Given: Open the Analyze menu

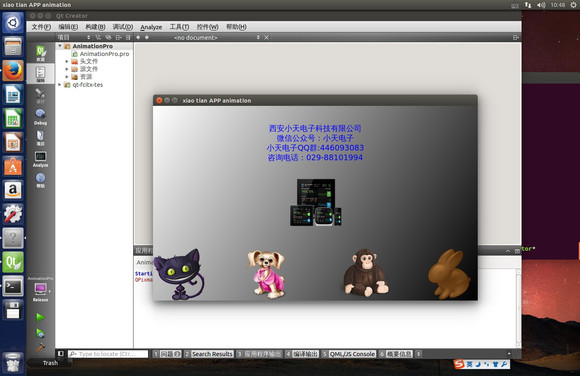Looking at the screenshot, I should click(x=151, y=27).
